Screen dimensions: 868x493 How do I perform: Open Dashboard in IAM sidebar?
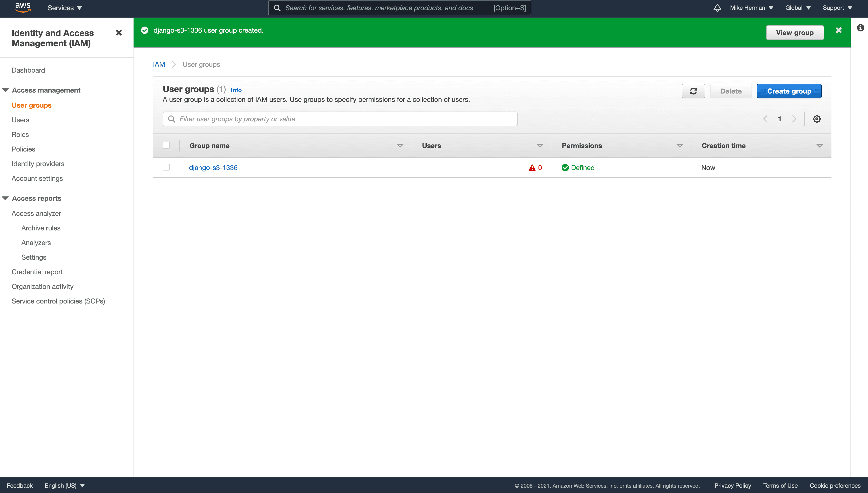tap(29, 70)
